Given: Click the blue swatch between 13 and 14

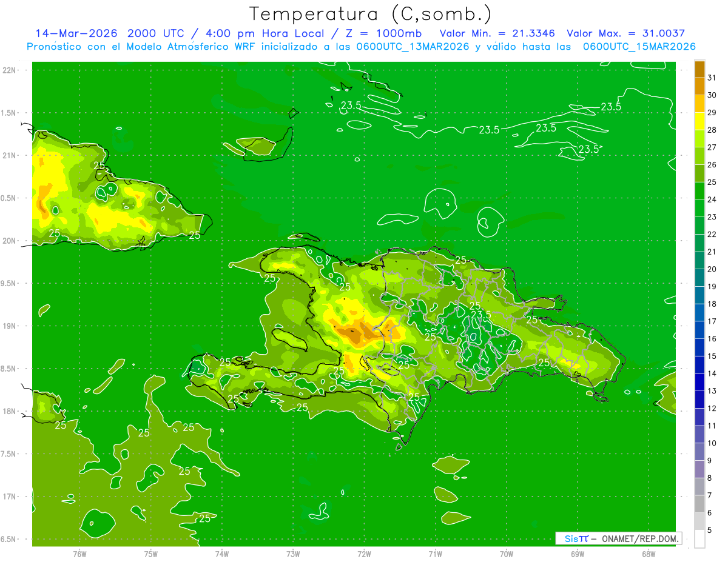Looking at the screenshot, I should [x=699, y=382].
